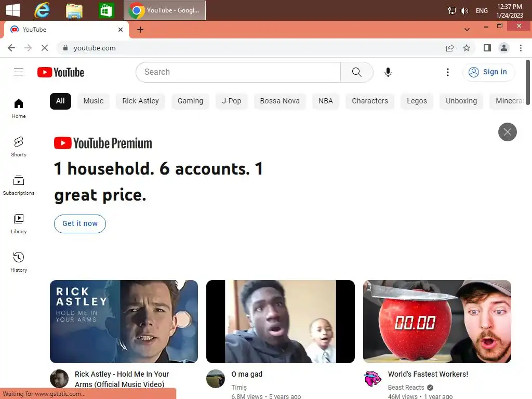Open Shorts in the sidebar
This screenshot has width=532, height=399.
point(19,147)
